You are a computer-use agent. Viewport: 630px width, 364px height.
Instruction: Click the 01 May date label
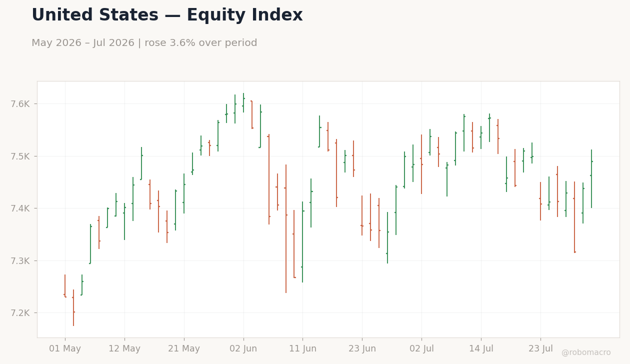pyautogui.click(x=65, y=349)
